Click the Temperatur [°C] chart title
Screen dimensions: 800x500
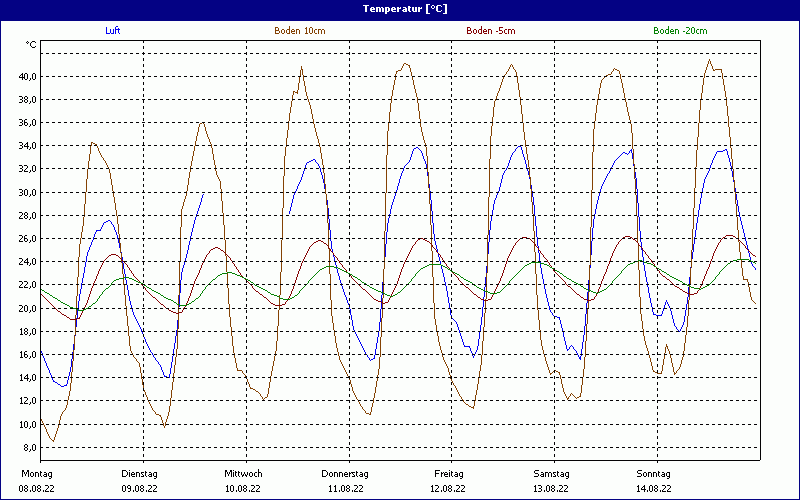click(400, 8)
